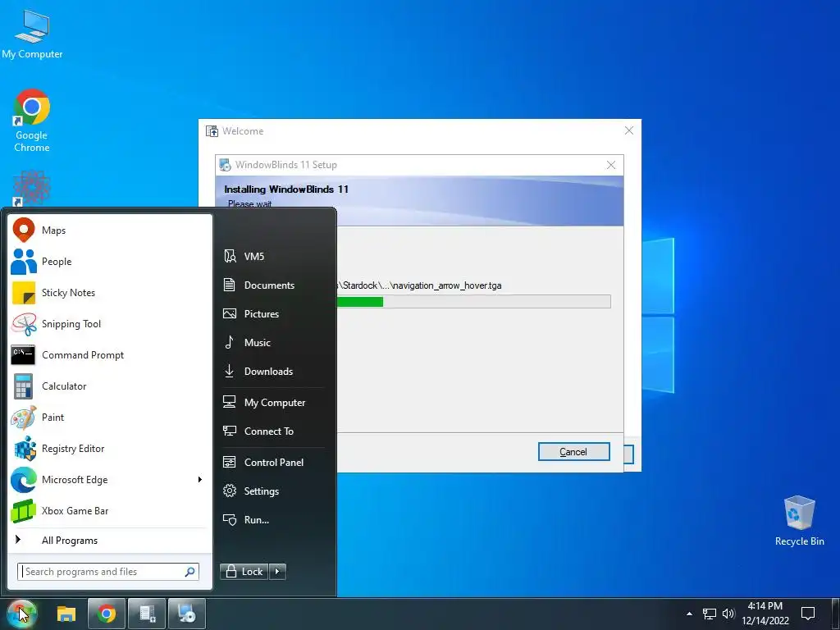This screenshot has width=840, height=630.
Task: Open Sticky Notes
Action: (110, 293)
